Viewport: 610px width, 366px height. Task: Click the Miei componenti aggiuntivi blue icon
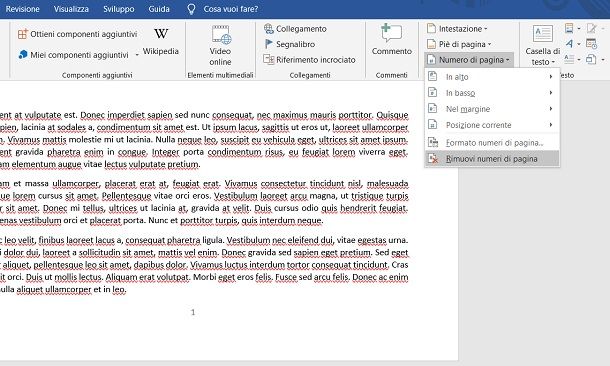pyautogui.click(x=23, y=55)
